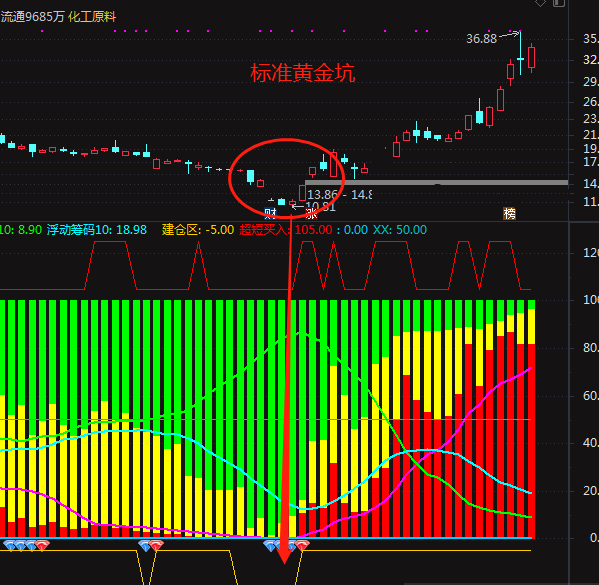Open the 榜 leaderboard marker

pyautogui.click(x=509, y=214)
